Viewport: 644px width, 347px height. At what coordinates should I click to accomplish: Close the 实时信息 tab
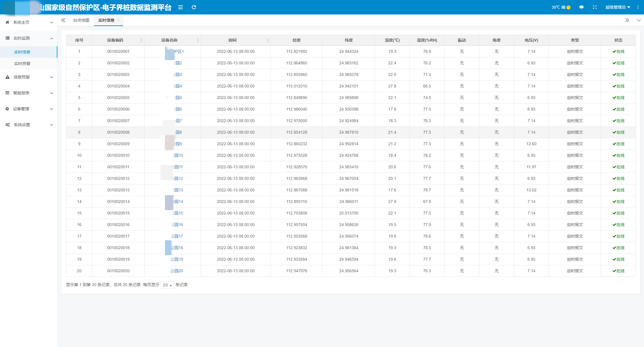pyautogui.click(x=119, y=20)
